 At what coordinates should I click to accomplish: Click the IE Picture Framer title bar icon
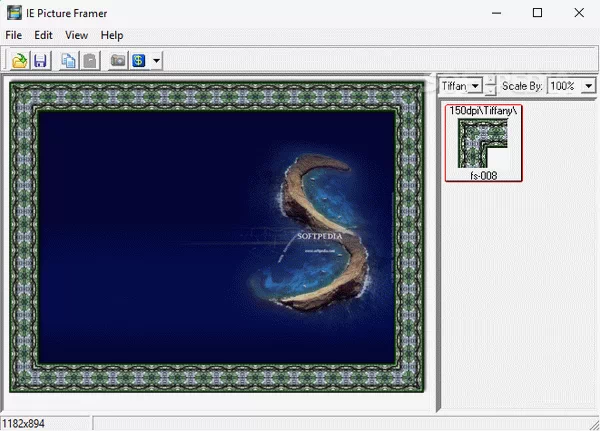pyautogui.click(x=14, y=13)
